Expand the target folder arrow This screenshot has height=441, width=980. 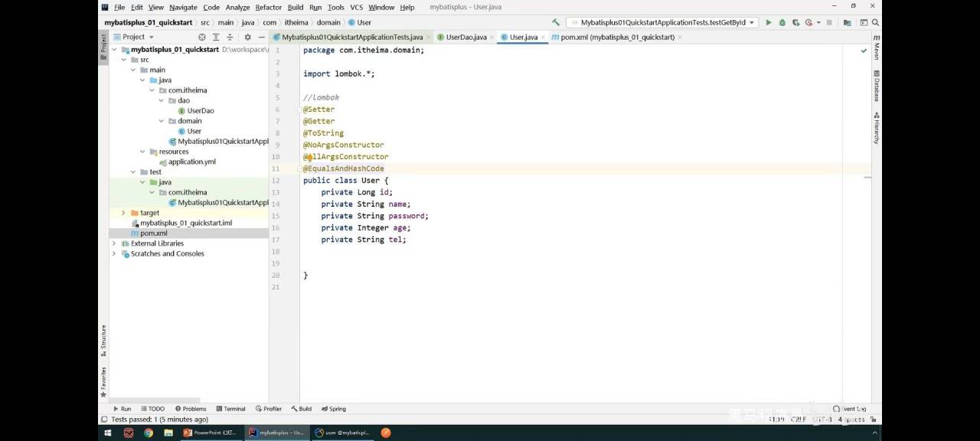coord(123,213)
